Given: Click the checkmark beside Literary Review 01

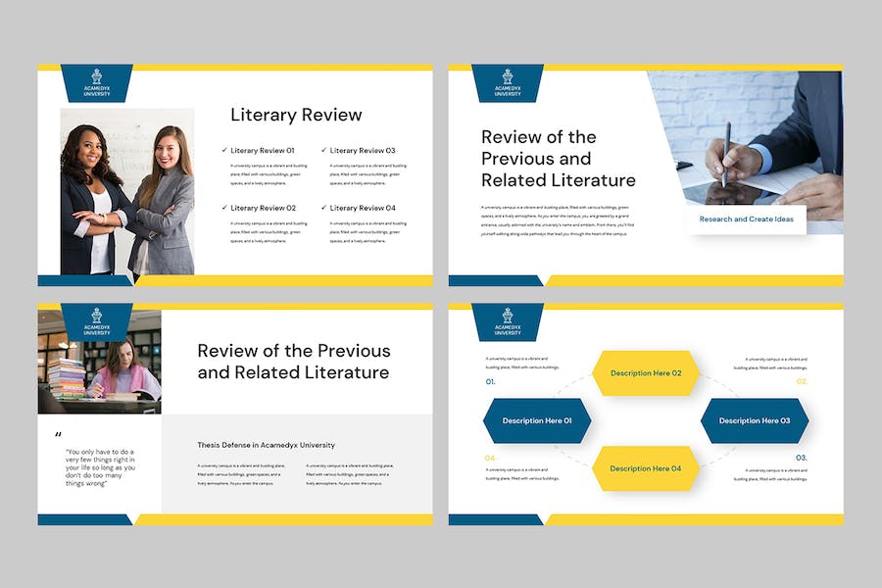Looking at the screenshot, I should pos(224,151).
